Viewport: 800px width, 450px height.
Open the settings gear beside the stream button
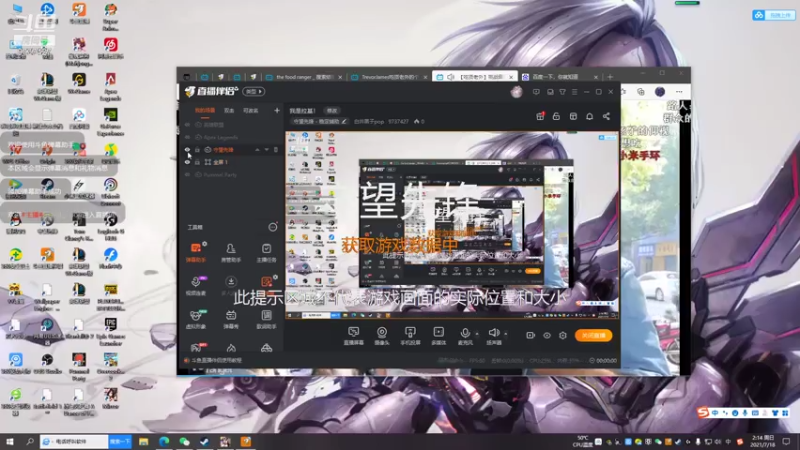point(563,335)
